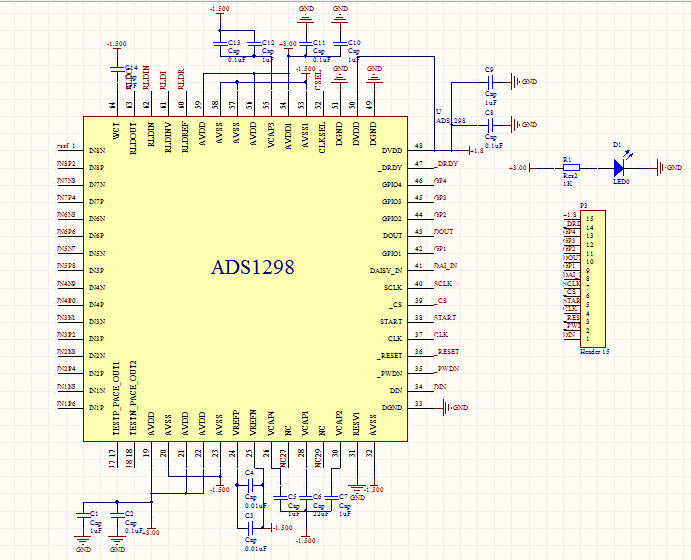The height and width of the screenshot is (560, 691).
Task: Select the GPIO3 pin name
Action: point(392,202)
